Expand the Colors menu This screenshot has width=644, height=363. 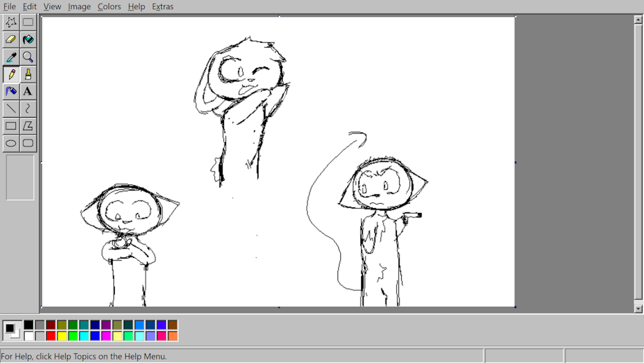click(109, 6)
